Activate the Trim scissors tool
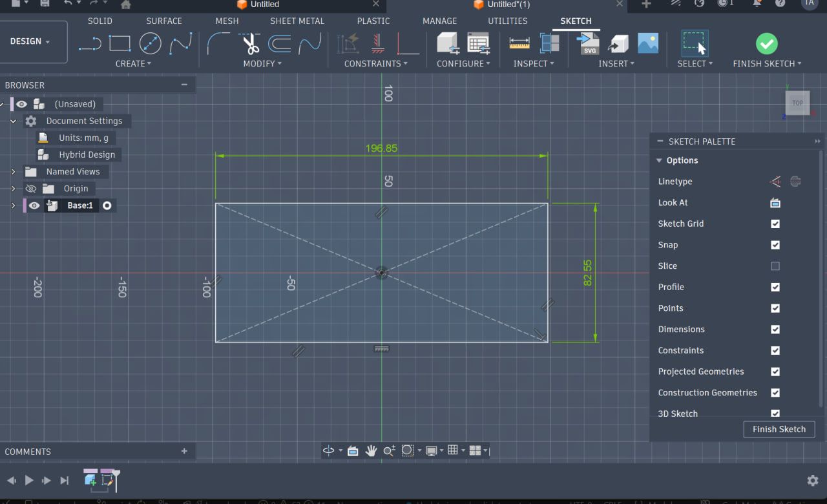This screenshot has height=504, width=827. pos(251,44)
